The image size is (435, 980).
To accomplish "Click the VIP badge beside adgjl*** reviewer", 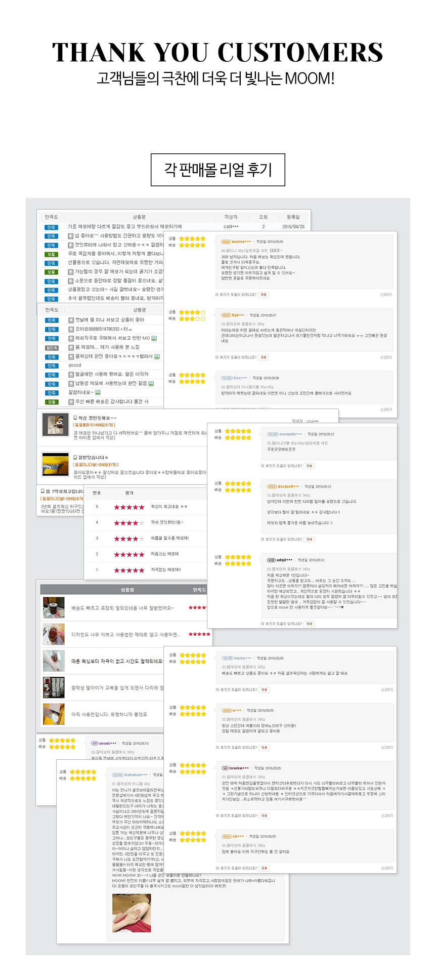I will [x=271, y=560].
